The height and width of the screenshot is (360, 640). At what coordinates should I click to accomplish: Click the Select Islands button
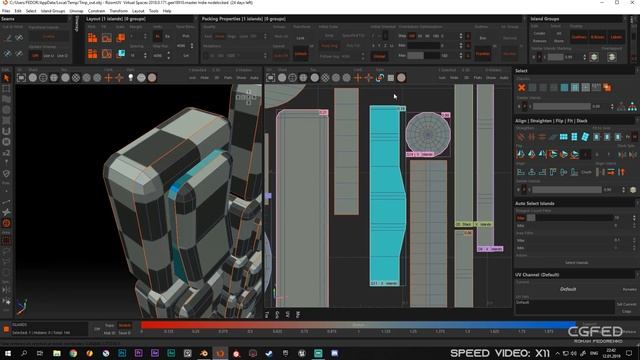tap(577, 262)
